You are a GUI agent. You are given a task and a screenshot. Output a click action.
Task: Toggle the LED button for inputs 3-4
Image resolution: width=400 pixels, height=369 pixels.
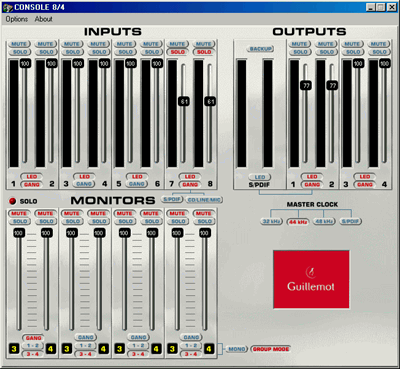[x=84, y=176]
